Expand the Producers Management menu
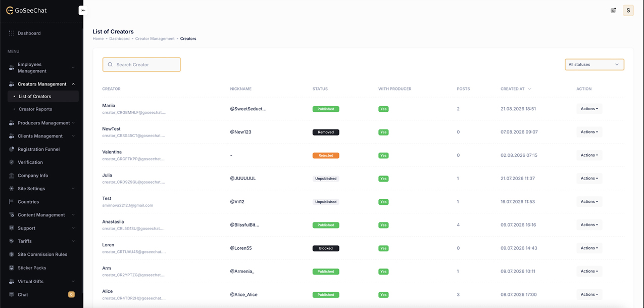The image size is (644, 308). (x=42, y=123)
